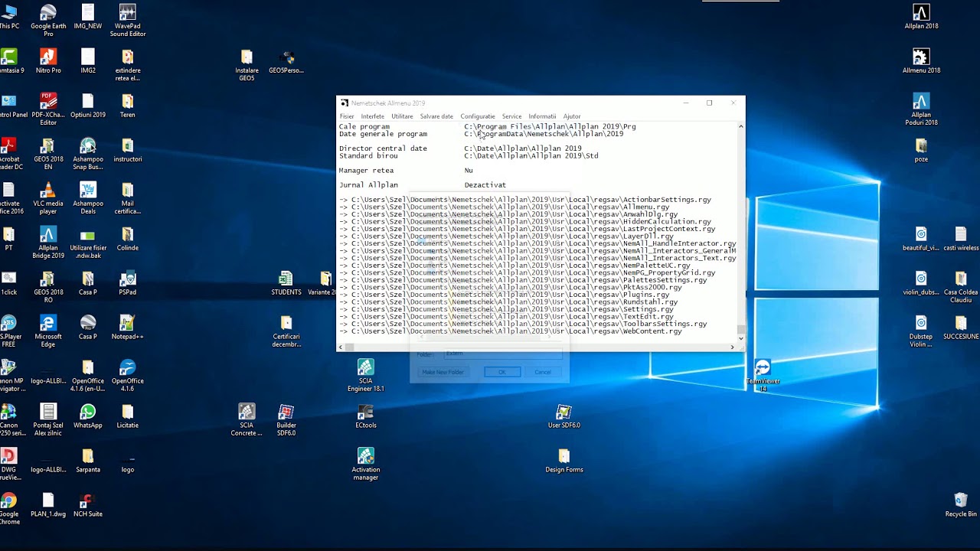
Task: Select the Licitatie folder icon
Action: [x=128, y=416]
